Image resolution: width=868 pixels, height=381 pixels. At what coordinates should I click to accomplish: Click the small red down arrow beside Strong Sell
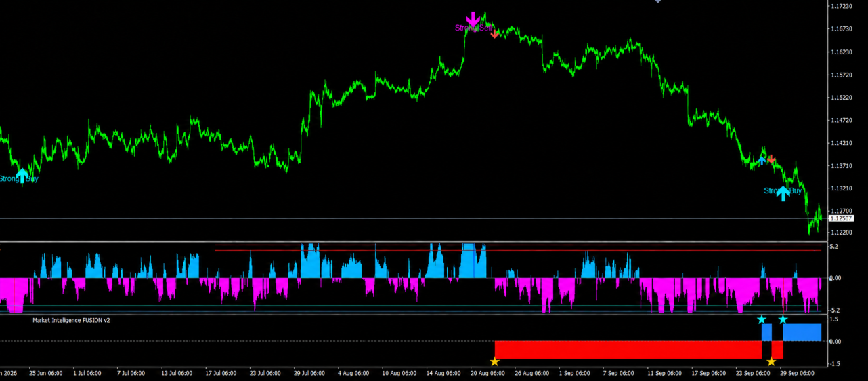[495, 34]
